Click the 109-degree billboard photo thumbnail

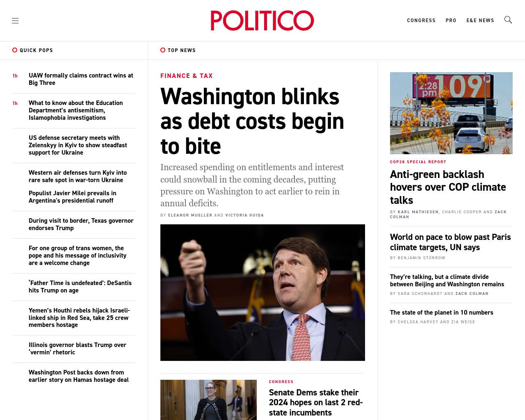(451, 113)
